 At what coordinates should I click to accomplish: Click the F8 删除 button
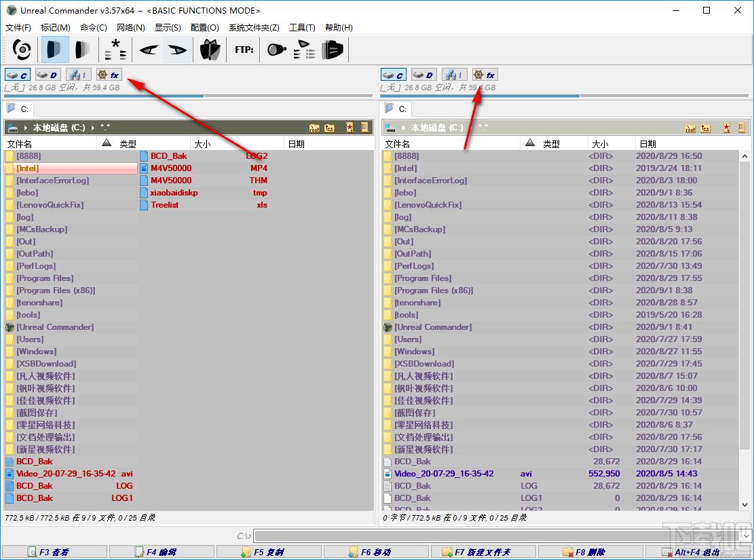(x=590, y=552)
